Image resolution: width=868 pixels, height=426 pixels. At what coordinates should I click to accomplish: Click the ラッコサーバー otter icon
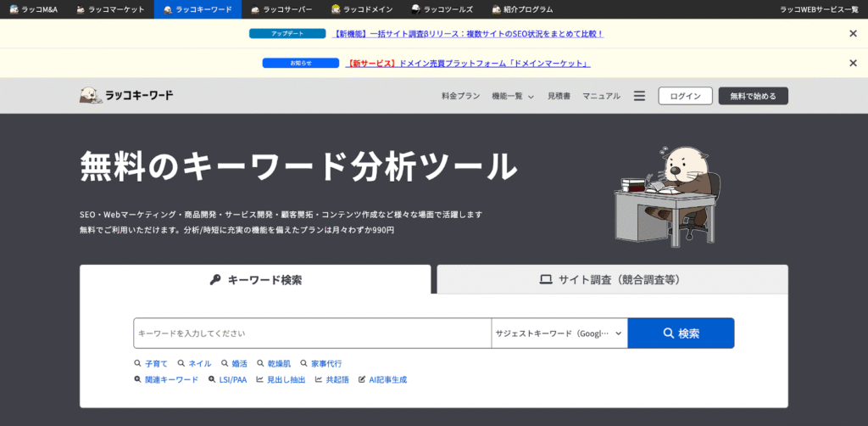255,9
